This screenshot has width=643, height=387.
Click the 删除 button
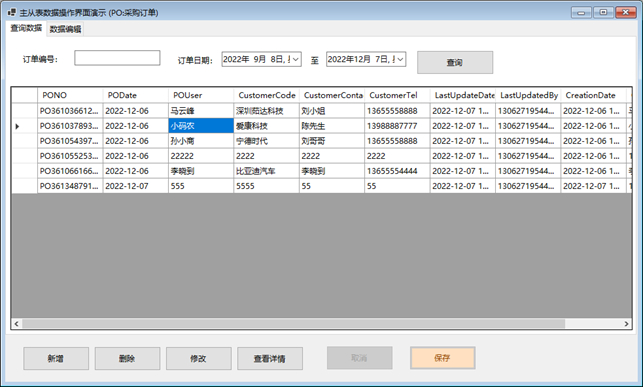pyautogui.click(x=127, y=358)
